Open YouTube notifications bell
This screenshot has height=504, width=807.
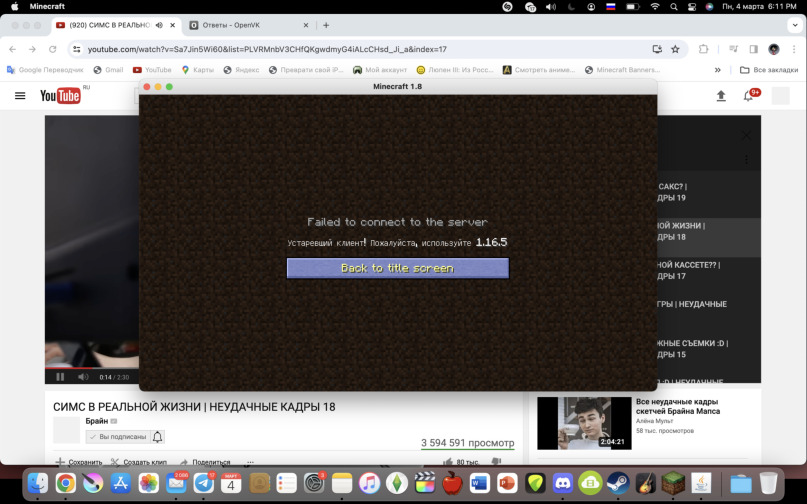[748, 96]
